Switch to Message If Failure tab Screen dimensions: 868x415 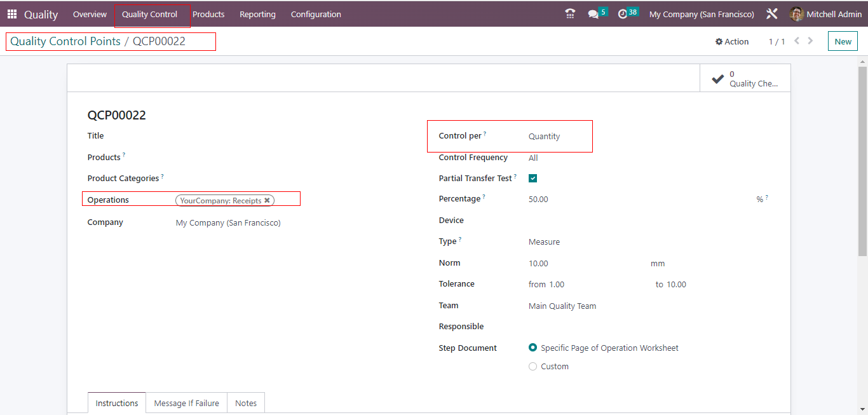tap(186, 404)
